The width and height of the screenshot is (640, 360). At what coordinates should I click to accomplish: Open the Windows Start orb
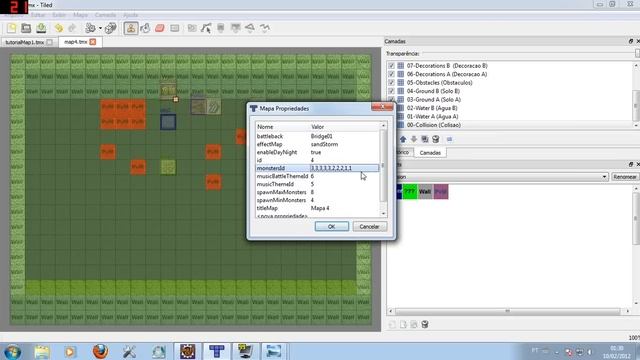pos(13,352)
